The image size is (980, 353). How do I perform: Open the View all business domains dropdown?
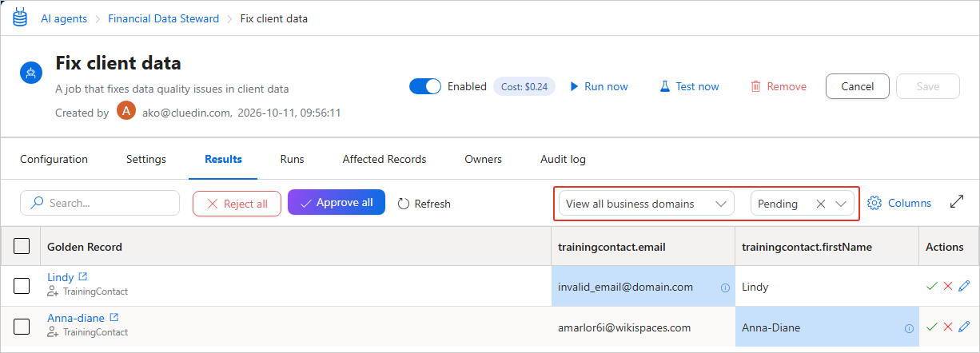click(x=646, y=204)
